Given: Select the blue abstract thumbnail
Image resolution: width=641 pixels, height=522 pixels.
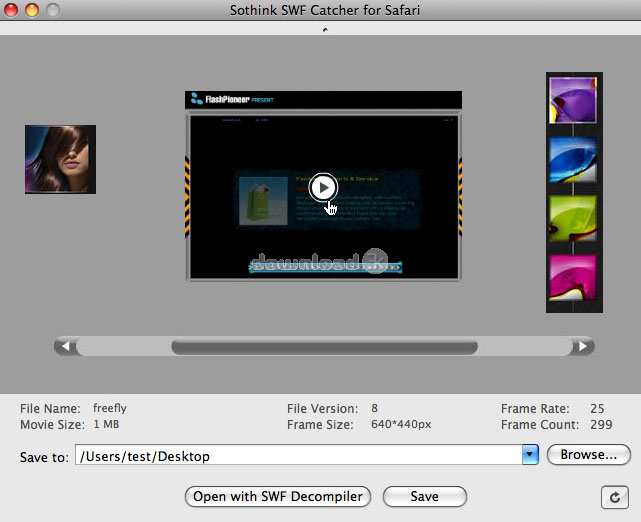Looking at the screenshot, I should [x=573, y=159].
